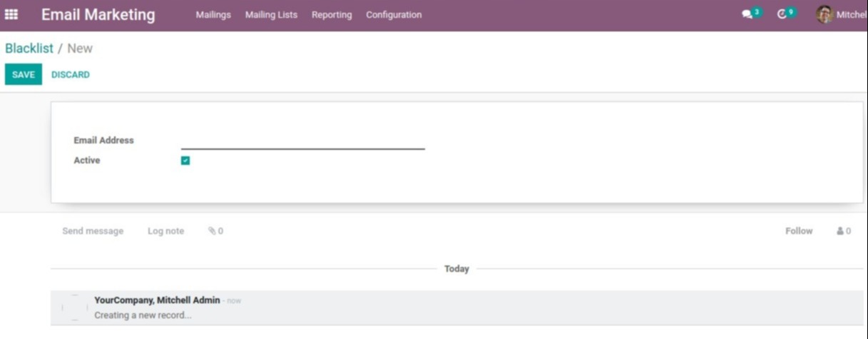Open the Mailing Lists menu
Viewport: 868px width, 339px height.
pos(271,15)
